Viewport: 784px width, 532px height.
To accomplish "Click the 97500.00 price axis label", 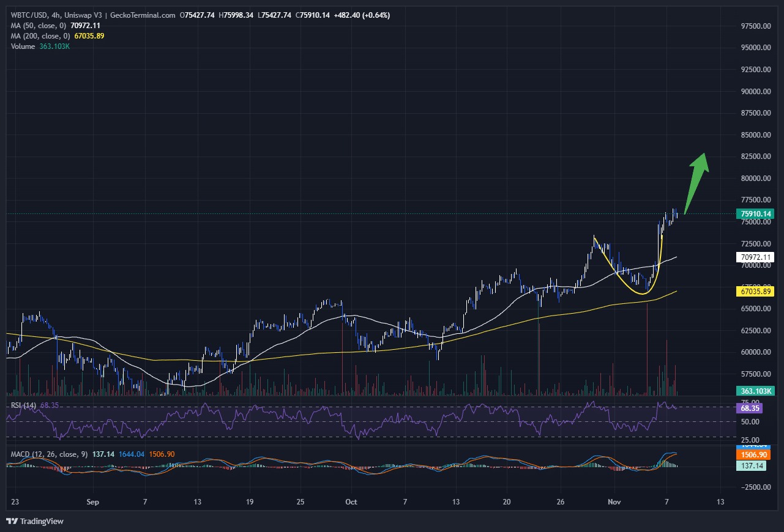I will coord(755,26).
